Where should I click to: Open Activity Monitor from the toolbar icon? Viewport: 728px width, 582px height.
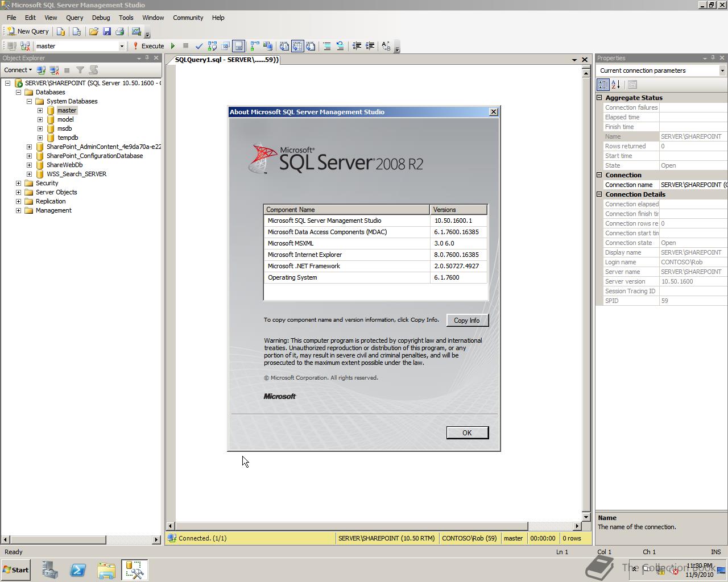(x=136, y=31)
